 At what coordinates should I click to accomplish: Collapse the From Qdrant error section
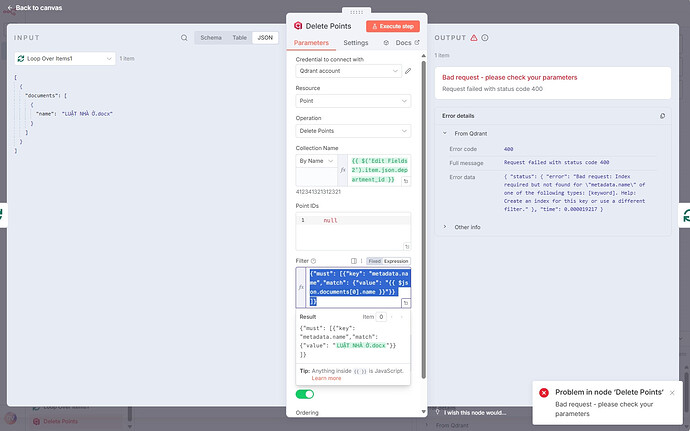click(x=444, y=133)
